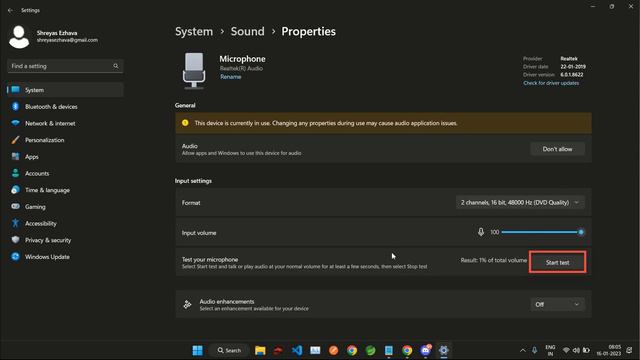Image resolution: width=640 pixels, height=360 pixels.
Task: Open the clock and date flyout
Action: point(609,350)
